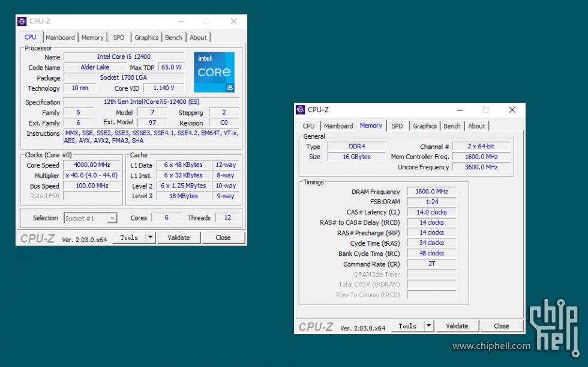Click CPU-Z app icon in Memory window title bar

(x=301, y=109)
